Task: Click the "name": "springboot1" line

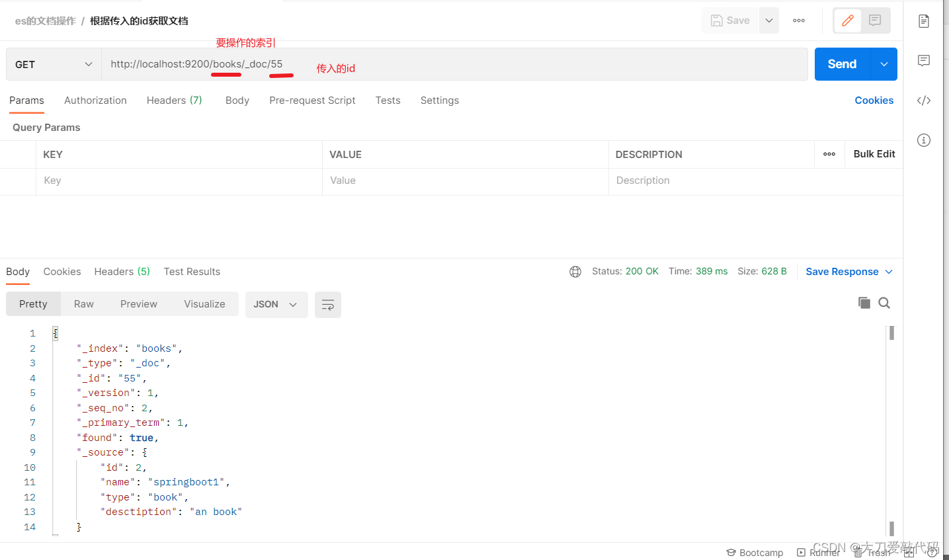Action: (165, 482)
